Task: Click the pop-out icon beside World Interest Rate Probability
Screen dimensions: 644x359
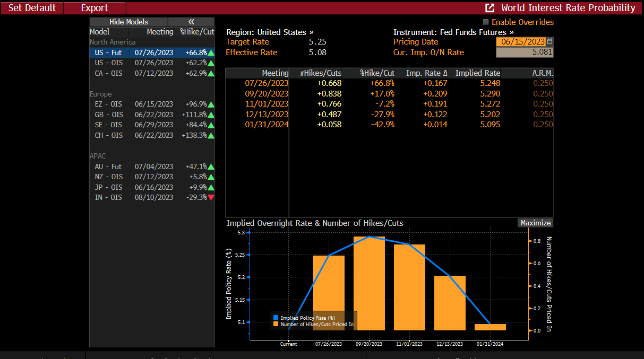Action: click(x=490, y=8)
